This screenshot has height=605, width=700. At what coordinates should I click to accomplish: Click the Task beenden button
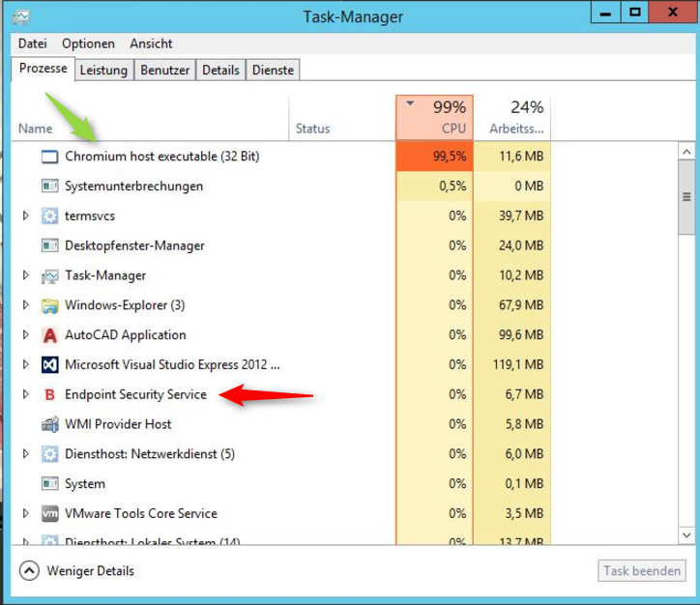642,570
